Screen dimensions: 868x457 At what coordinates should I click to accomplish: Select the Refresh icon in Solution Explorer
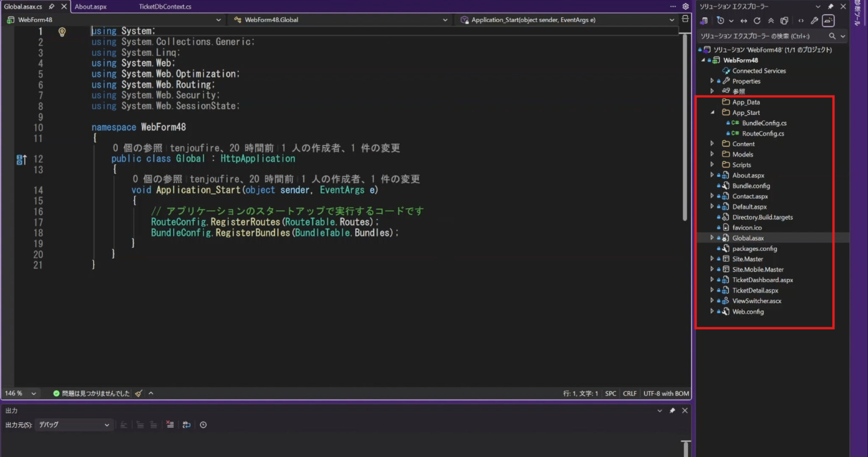point(758,21)
